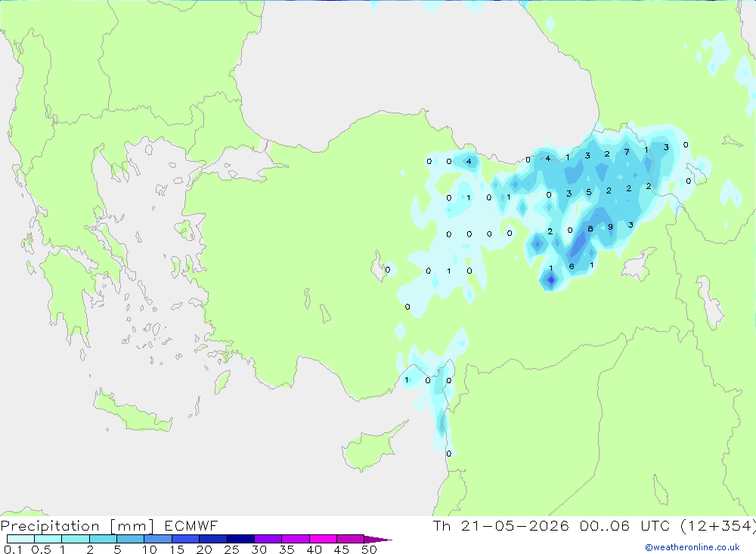This screenshot has width=756, height=554.
Task: Click the legend scale label '50'
Action: point(369,549)
